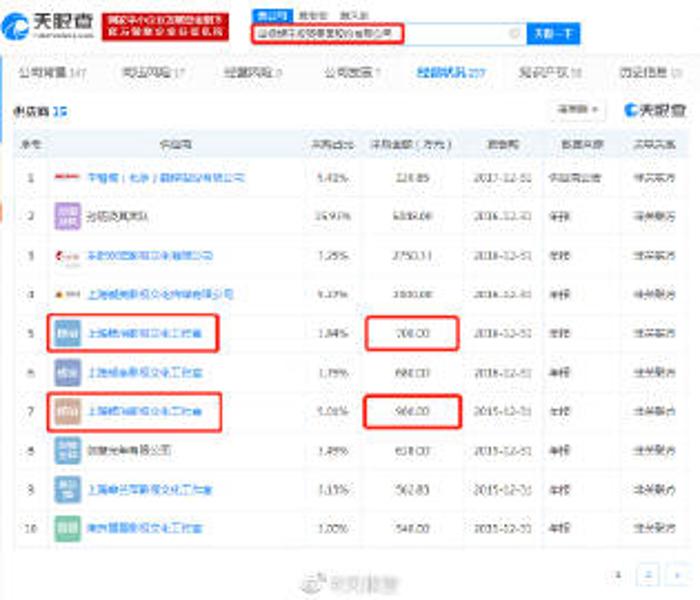
Task: Click the company logo icon in row 1
Action: 68,178
